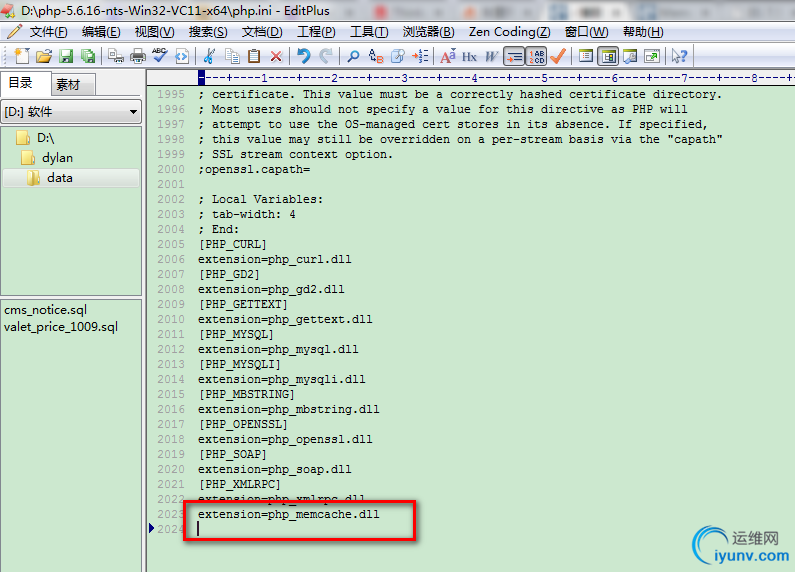The width and height of the screenshot is (795, 572).
Task: Cut selection with the scissors icon
Action: click(x=209, y=56)
